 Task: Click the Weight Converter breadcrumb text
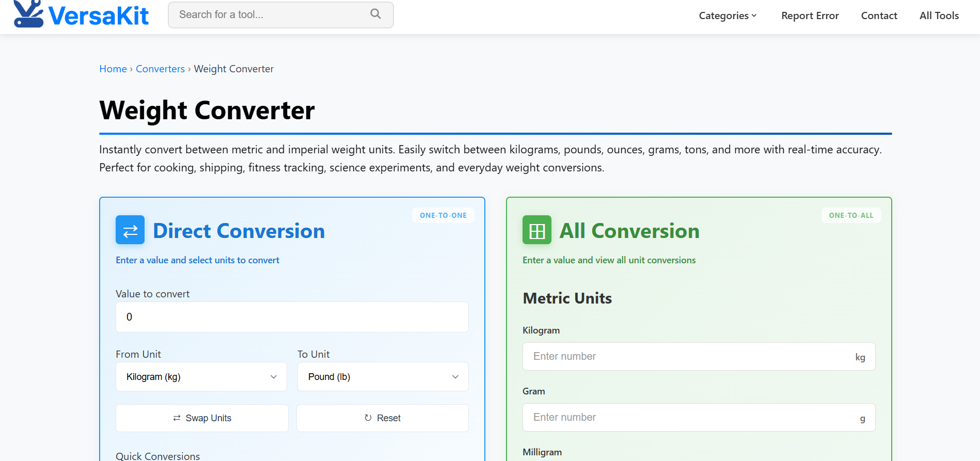pos(234,69)
